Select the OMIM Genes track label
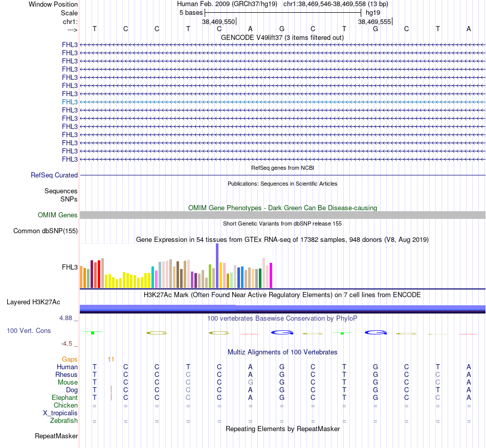The height and width of the screenshot is (448, 486). point(58,215)
